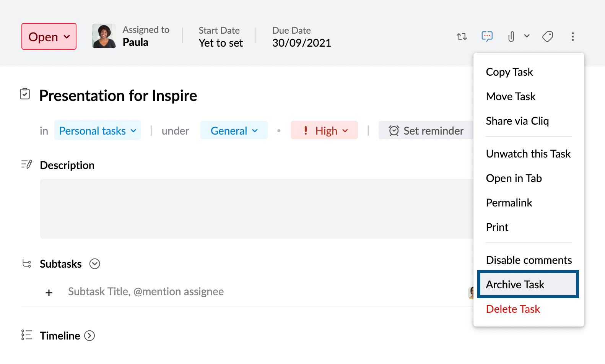Expand the Timeline section arrow
This screenshot has height=364, width=605.
(89, 336)
